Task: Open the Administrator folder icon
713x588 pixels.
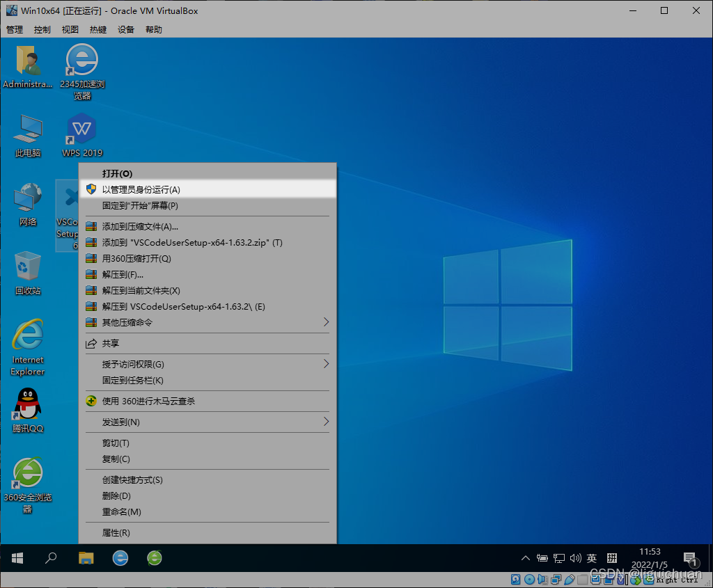Action: click(x=28, y=67)
